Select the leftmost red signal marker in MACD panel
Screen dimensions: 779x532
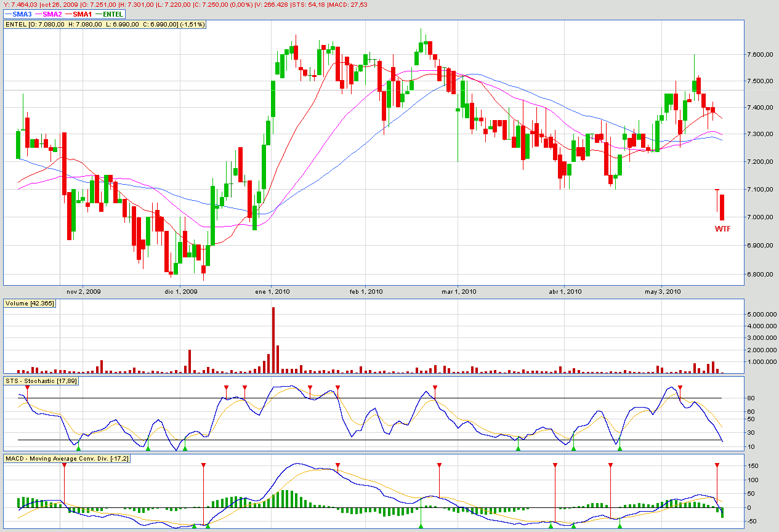click(64, 465)
